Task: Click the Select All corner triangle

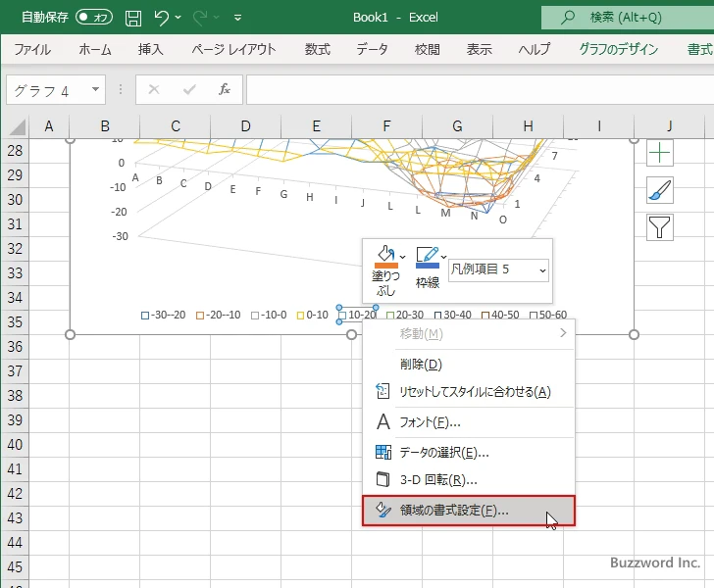Action: point(18,127)
